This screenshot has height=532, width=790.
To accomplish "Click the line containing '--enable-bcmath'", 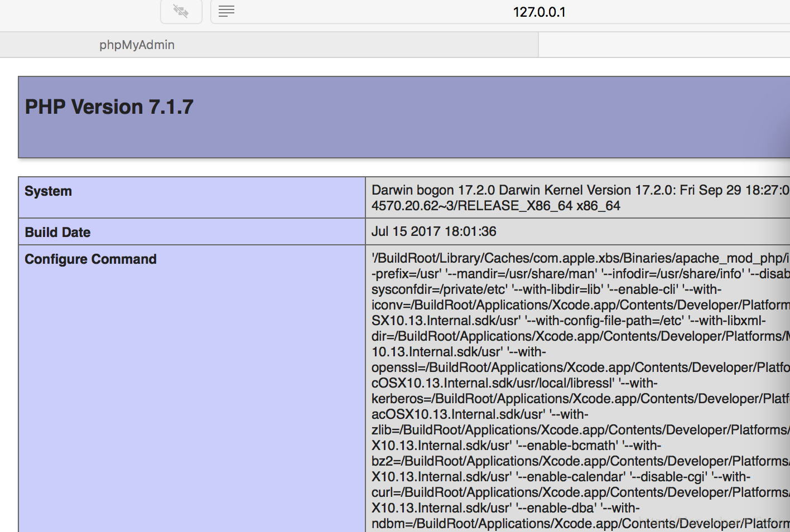I will pyautogui.click(x=516, y=446).
